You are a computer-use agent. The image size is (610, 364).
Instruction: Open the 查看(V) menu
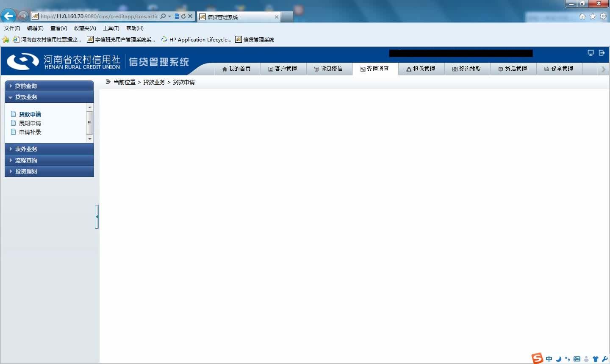(58, 28)
